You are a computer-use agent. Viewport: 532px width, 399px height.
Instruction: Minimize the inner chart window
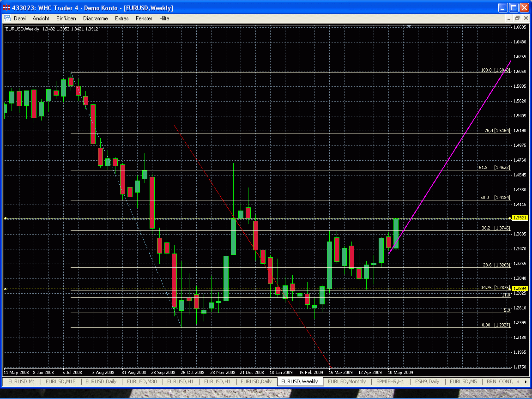(x=509, y=18)
